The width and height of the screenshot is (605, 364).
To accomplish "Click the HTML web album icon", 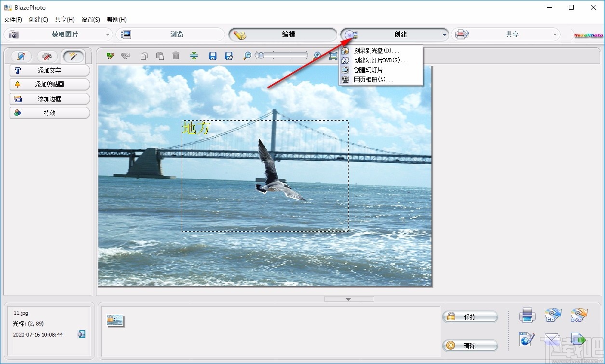I will (526, 338).
